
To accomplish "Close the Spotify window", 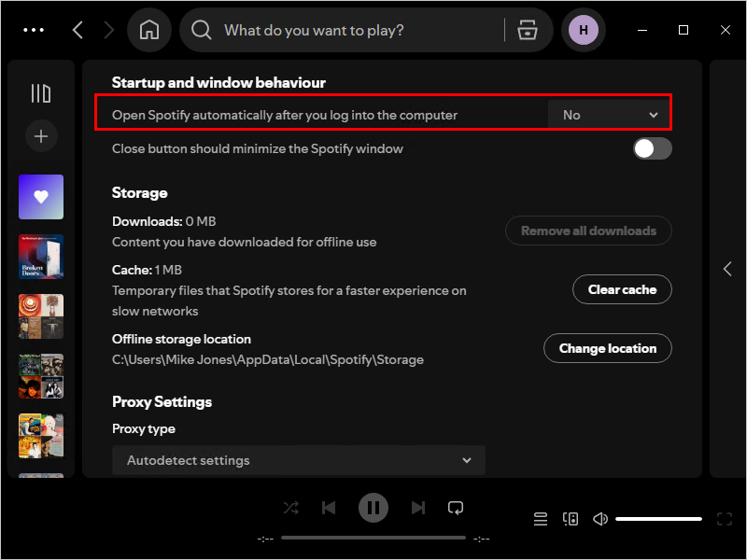I will click(726, 30).
